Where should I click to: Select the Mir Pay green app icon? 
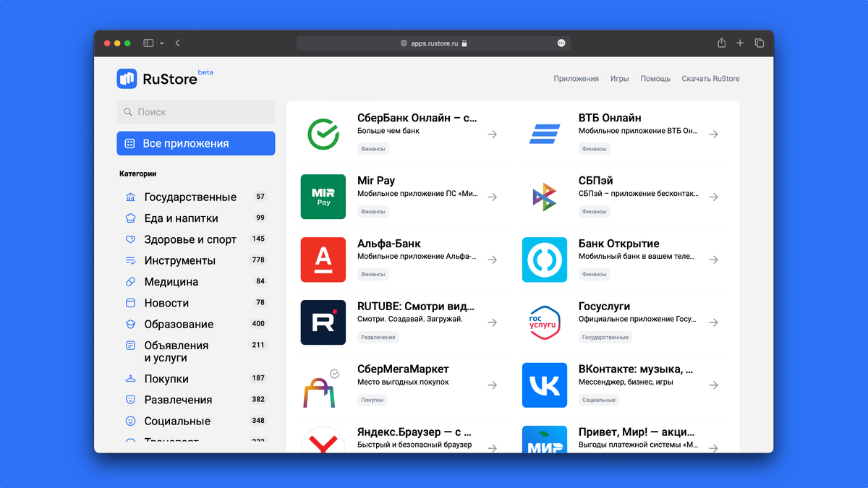[323, 197]
